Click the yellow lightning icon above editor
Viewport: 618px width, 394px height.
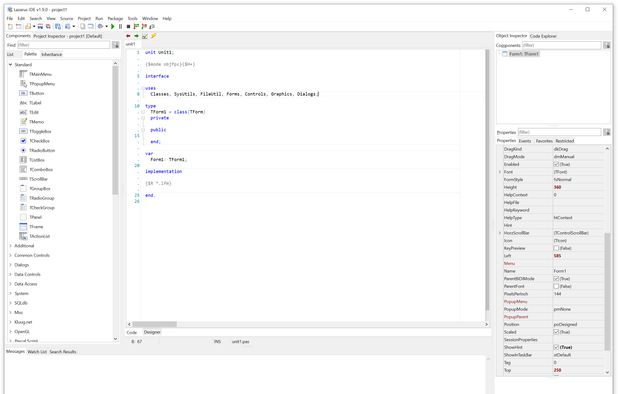click(x=154, y=36)
